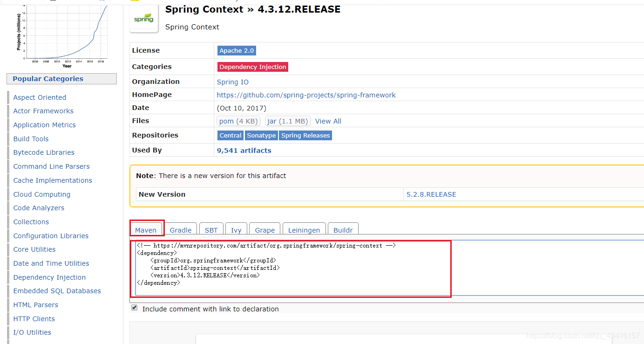Open Bytecode Libraries category
This screenshot has height=344, width=644.
tap(44, 152)
